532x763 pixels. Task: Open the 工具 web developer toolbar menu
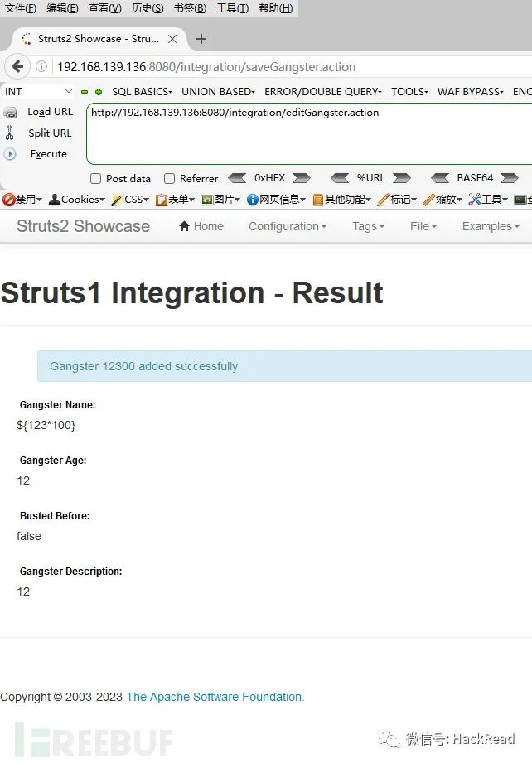(488, 200)
